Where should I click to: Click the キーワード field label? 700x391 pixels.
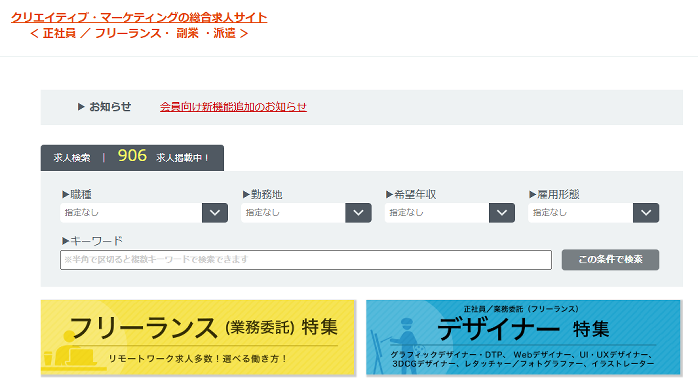click(92, 241)
